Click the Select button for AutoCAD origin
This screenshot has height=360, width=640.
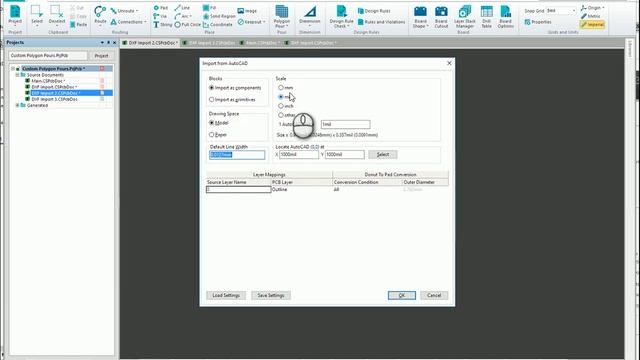coord(382,154)
